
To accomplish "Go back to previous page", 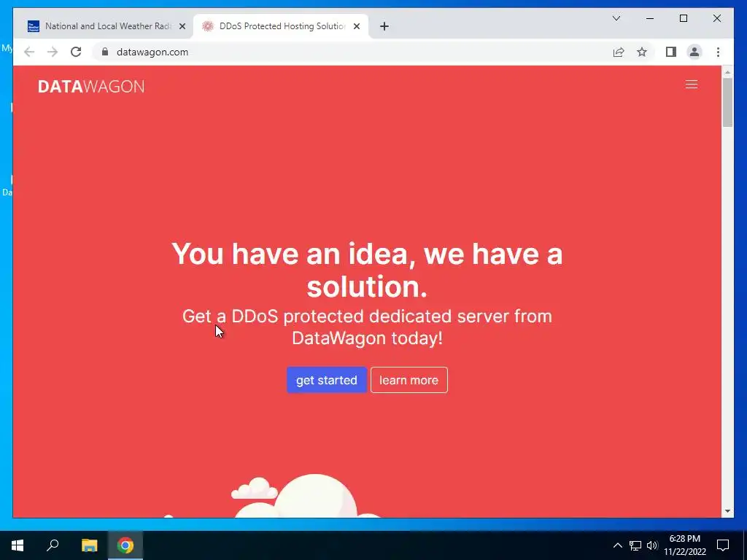I will tap(29, 52).
